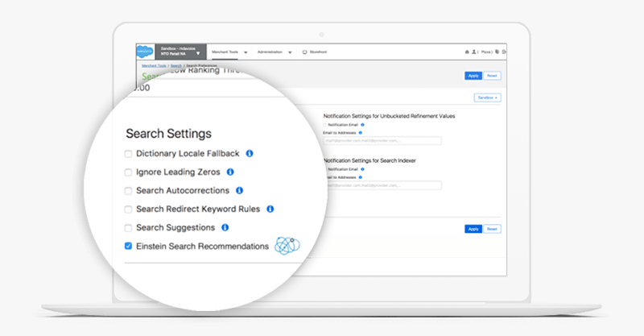Image resolution: width=644 pixels, height=336 pixels.
Task: Open the home icon in the header
Action: (x=467, y=52)
